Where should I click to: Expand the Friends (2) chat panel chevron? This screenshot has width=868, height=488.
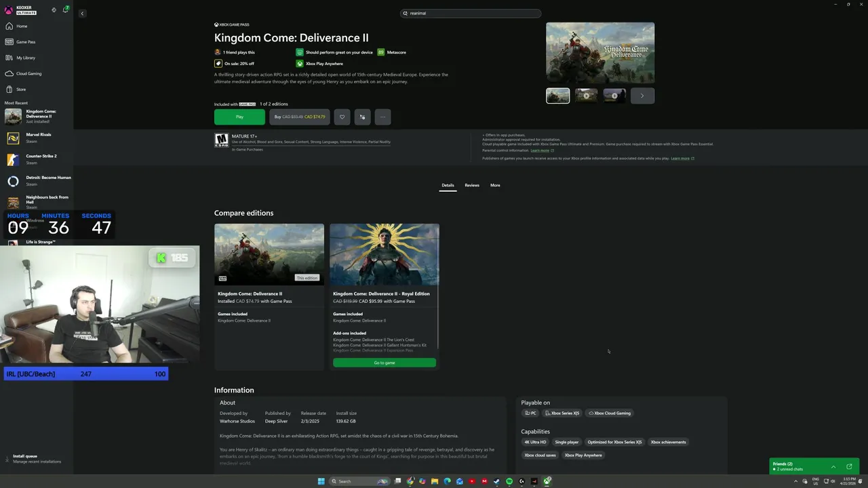click(x=833, y=466)
